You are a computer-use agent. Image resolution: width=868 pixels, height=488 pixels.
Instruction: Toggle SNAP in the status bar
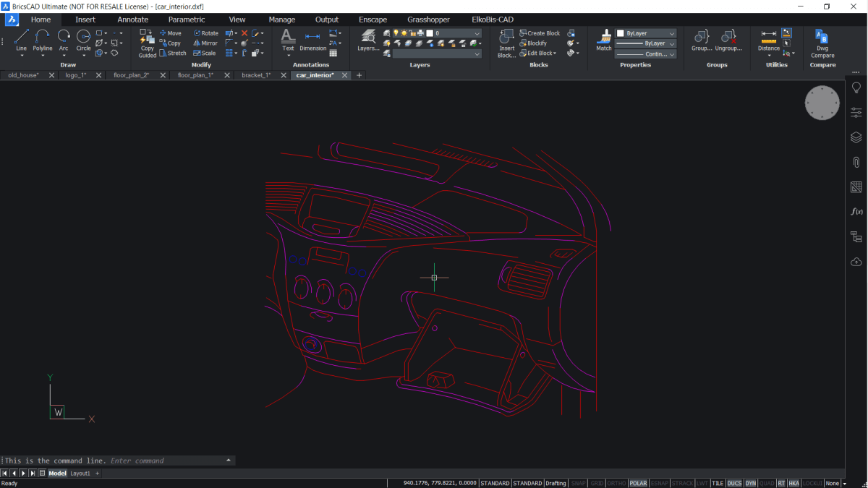pos(579,483)
